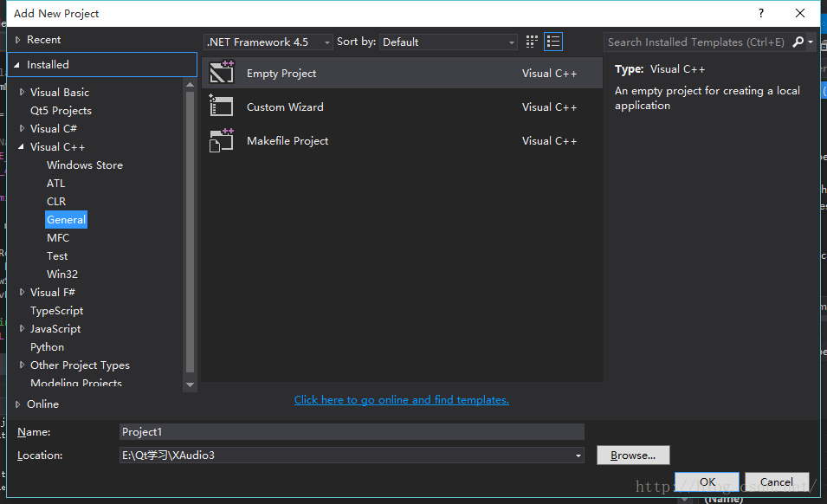Click the Browse button
Viewport: 827px width, 504px height.
633,455
